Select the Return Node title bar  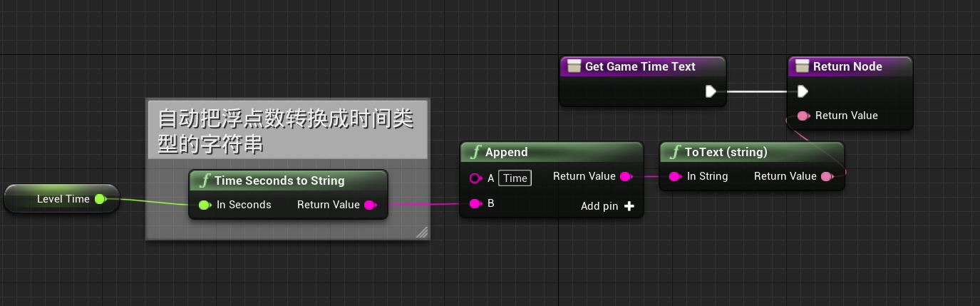(851, 66)
